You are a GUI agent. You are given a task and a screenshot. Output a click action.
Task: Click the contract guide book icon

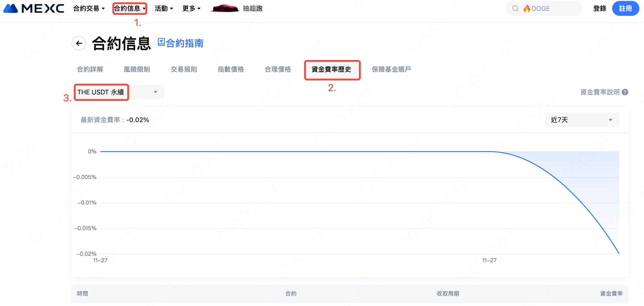pyautogui.click(x=161, y=42)
